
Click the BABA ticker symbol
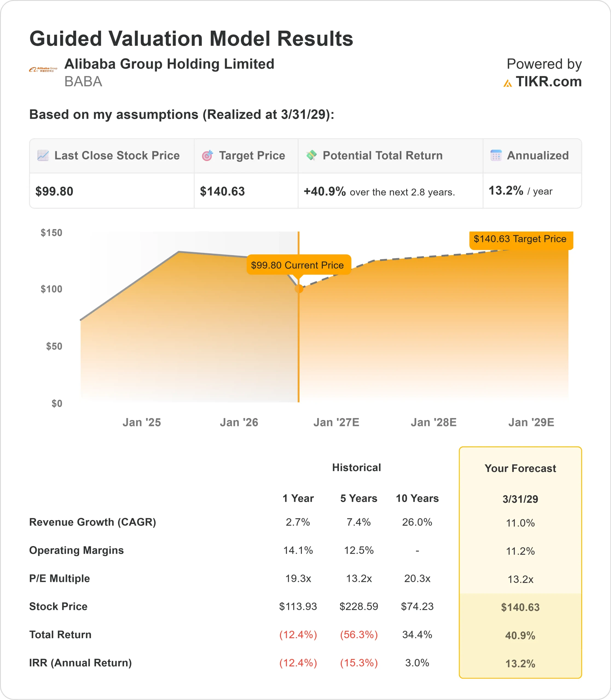click(x=83, y=82)
